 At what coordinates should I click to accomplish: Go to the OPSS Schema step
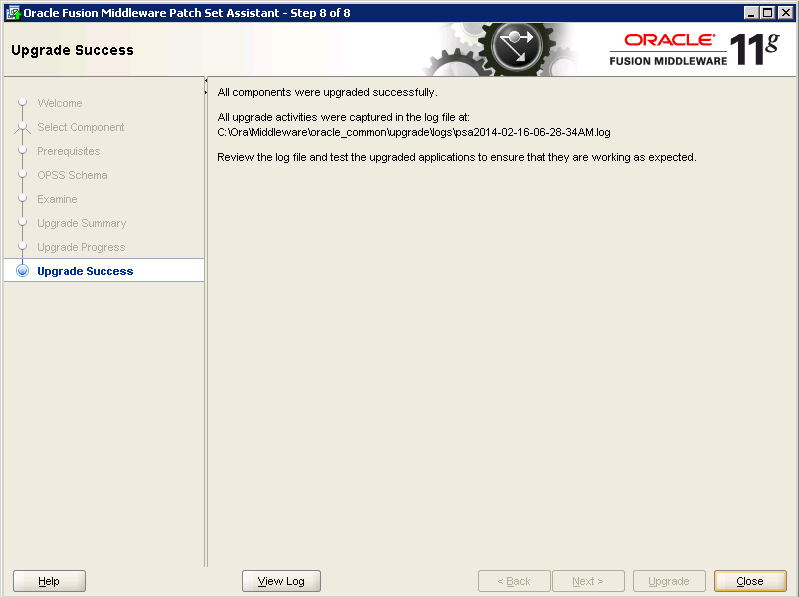72,175
